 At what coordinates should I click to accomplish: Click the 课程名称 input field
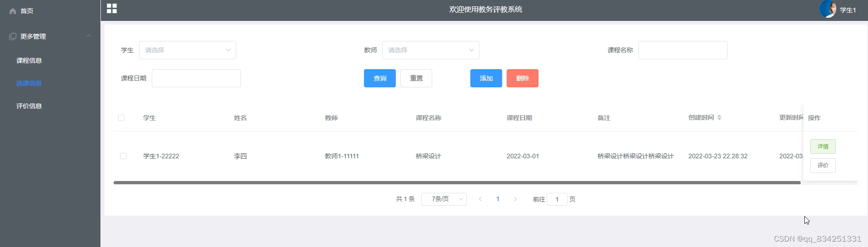683,50
